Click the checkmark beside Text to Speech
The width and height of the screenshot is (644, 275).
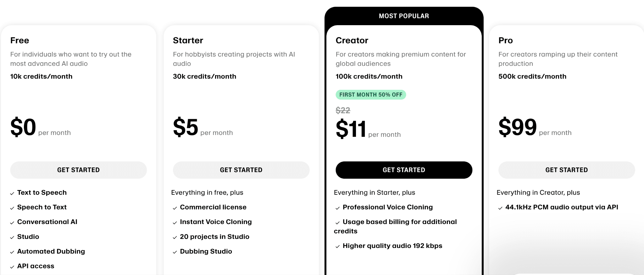pos(12,193)
